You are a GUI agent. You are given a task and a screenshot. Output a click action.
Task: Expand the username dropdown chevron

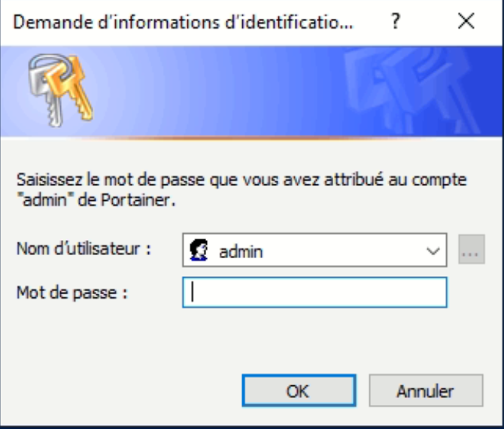433,251
